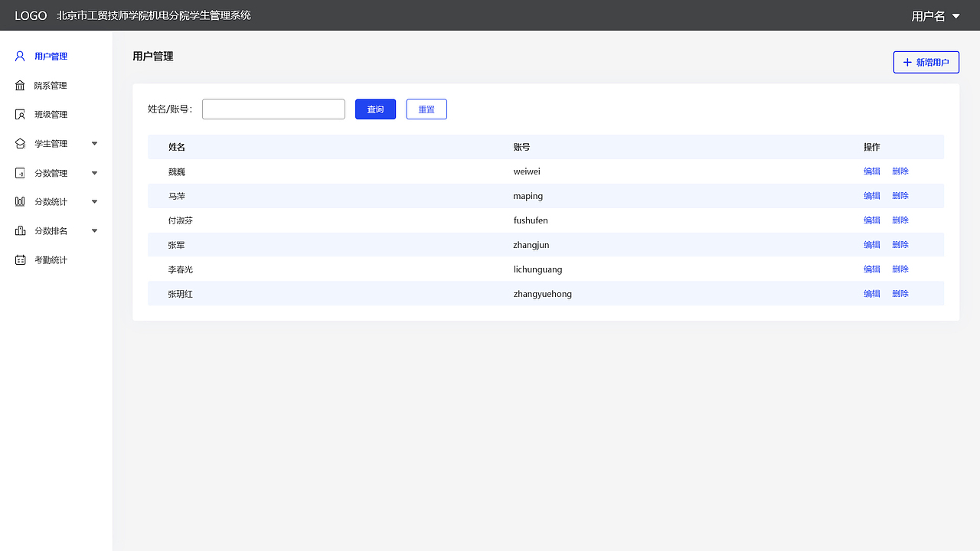Click the account cell fushufen
The width and height of the screenshot is (980, 551).
click(x=531, y=220)
